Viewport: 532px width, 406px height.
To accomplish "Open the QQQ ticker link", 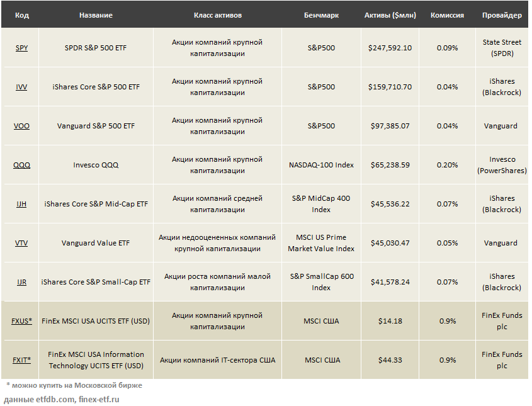I will click(x=21, y=165).
